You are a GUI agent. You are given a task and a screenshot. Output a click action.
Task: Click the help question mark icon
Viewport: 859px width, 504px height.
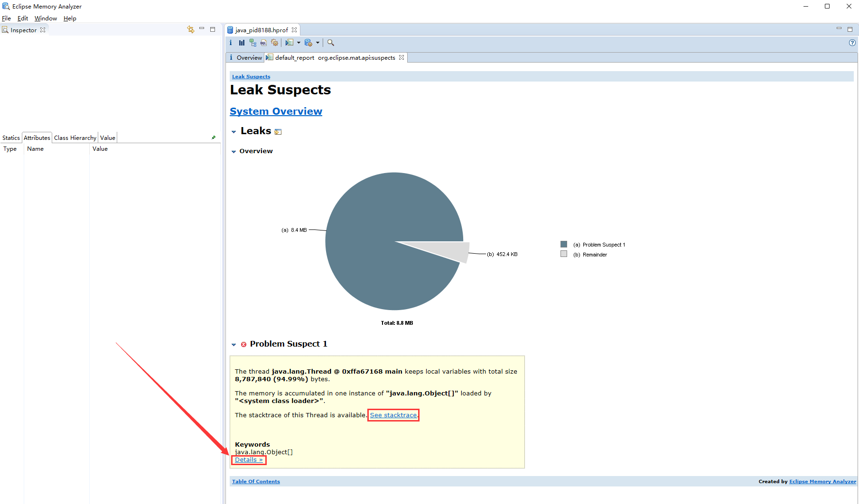pos(852,43)
